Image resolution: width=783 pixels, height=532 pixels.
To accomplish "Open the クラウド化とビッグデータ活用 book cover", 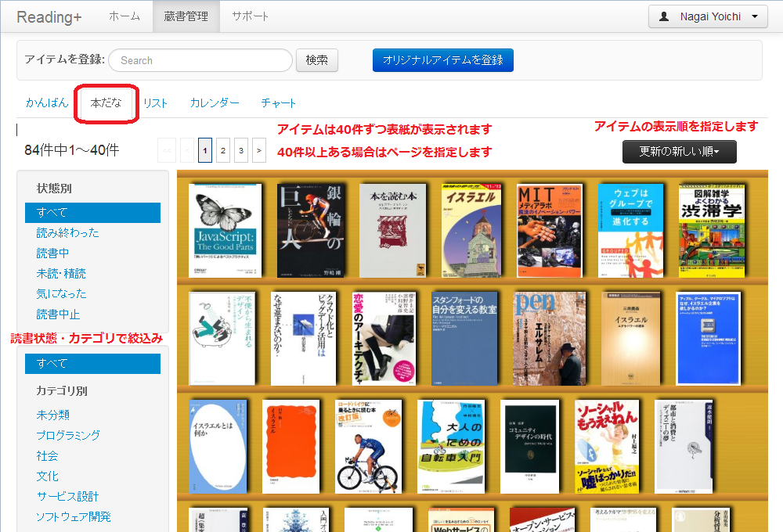I will [303, 338].
